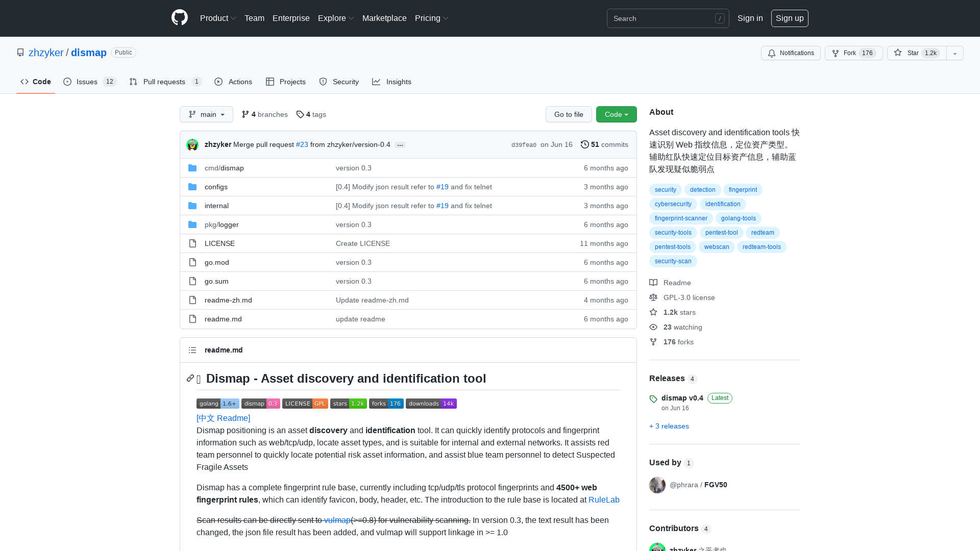
Task: Open pull request #23 link
Action: click(302, 145)
